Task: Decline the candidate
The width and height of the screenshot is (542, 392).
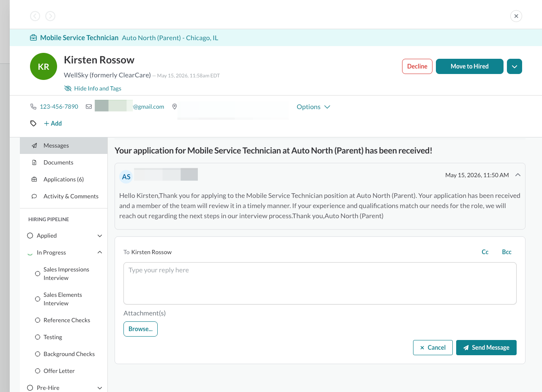Action: point(417,66)
